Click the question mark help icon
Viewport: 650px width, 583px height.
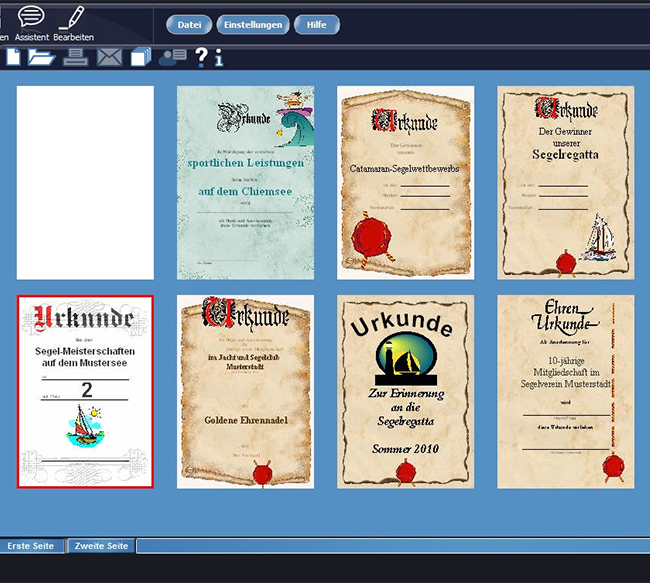coord(201,57)
